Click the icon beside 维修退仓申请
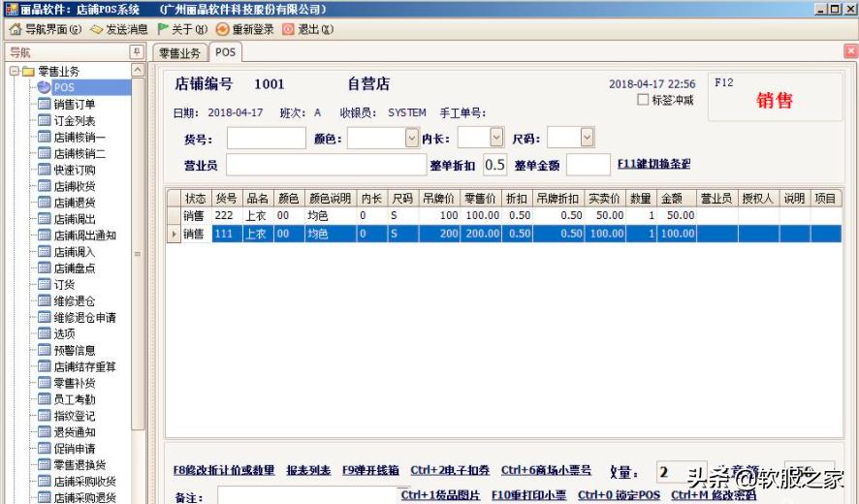The image size is (859, 504). click(x=45, y=317)
